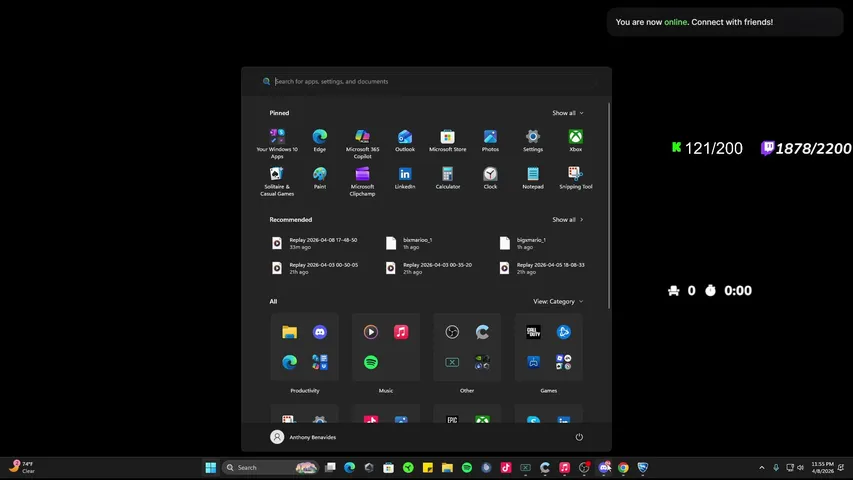Open Task View on taskbar
Image resolution: width=853 pixels, height=480 pixels.
pyautogui.click(x=330, y=467)
